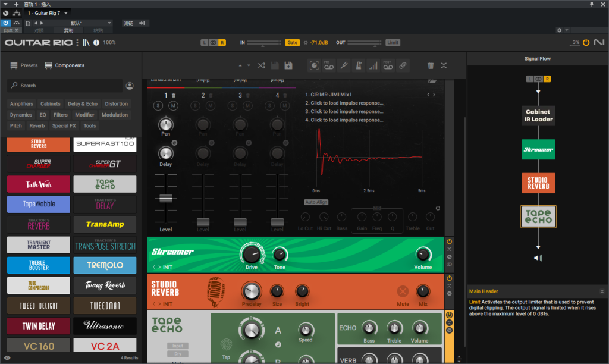The height and width of the screenshot is (364, 609).
Task: Select the Reverb category filter
Action: [37, 125]
